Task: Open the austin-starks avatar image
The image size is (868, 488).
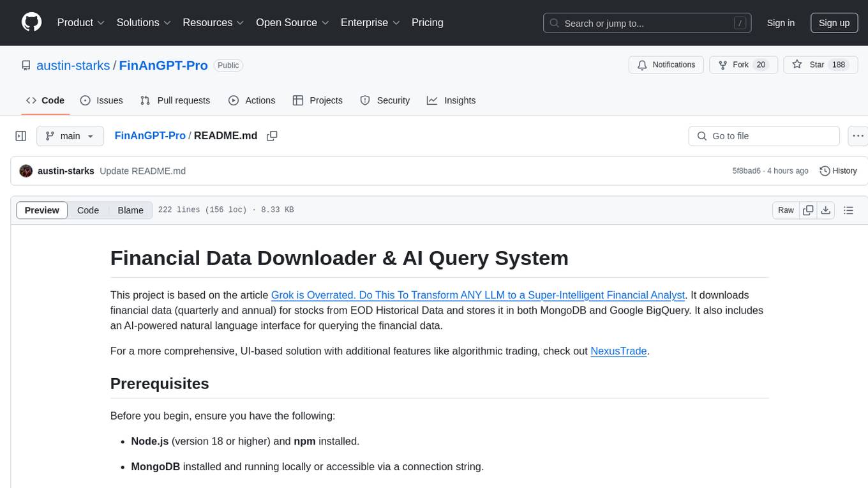Action: coord(26,171)
